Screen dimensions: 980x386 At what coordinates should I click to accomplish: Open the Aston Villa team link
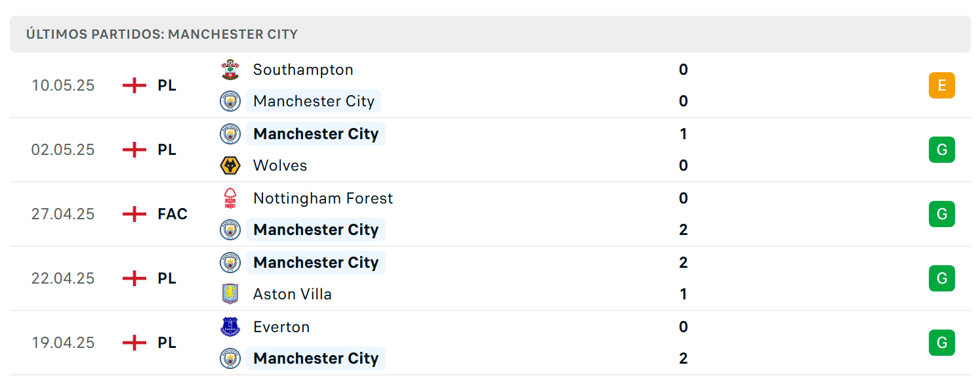coord(293,294)
